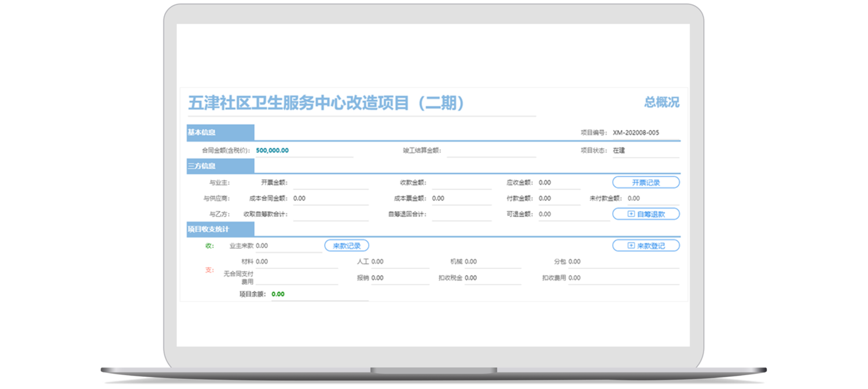Click the 业主来款 amount field

[288, 246]
